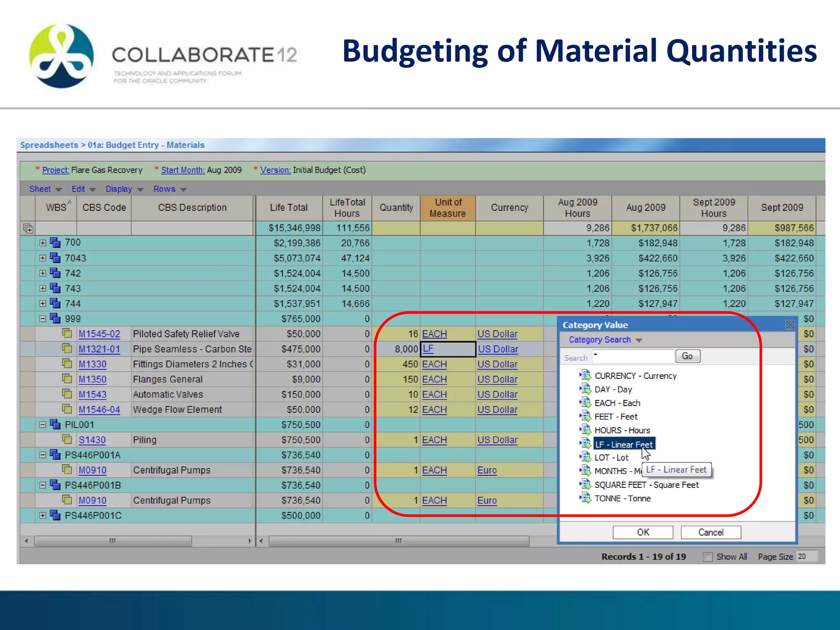Expand WBS node 743
840x630 pixels.
[x=43, y=288]
